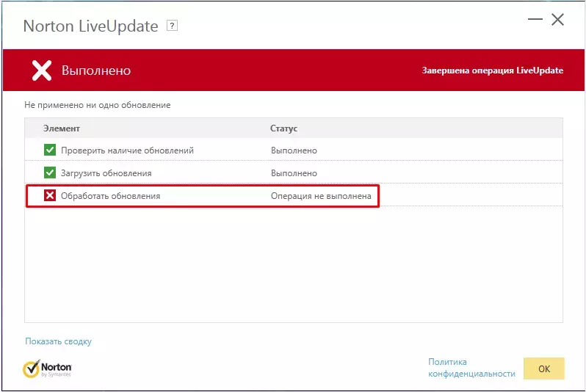This screenshot has width=586, height=392.
Task: Click the help question mark icon
Action: (x=172, y=26)
